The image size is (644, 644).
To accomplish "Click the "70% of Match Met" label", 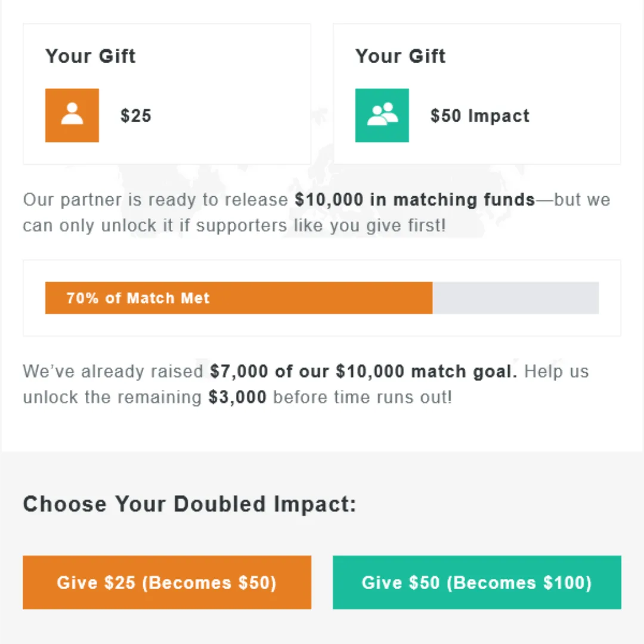I will [x=138, y=298].
